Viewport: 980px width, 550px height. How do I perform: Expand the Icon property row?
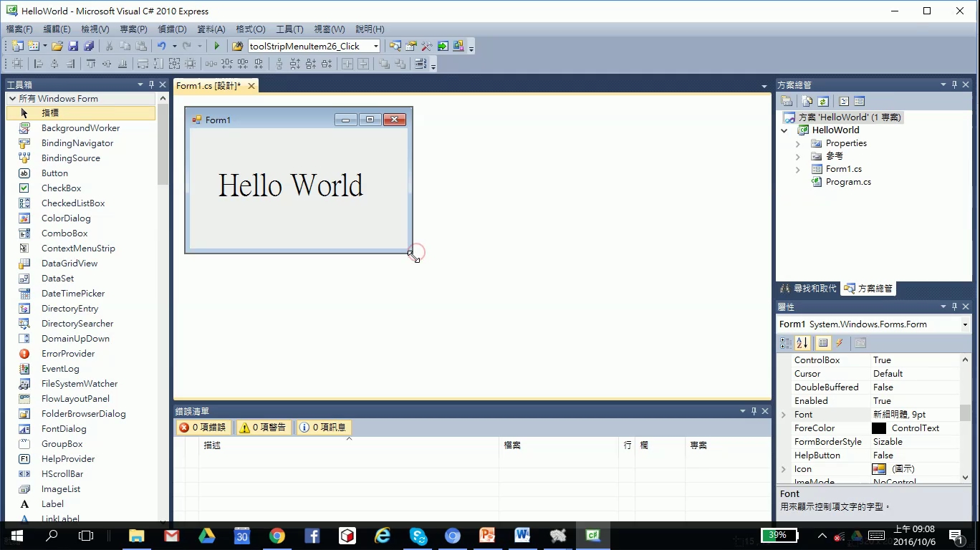click(784, 469)
